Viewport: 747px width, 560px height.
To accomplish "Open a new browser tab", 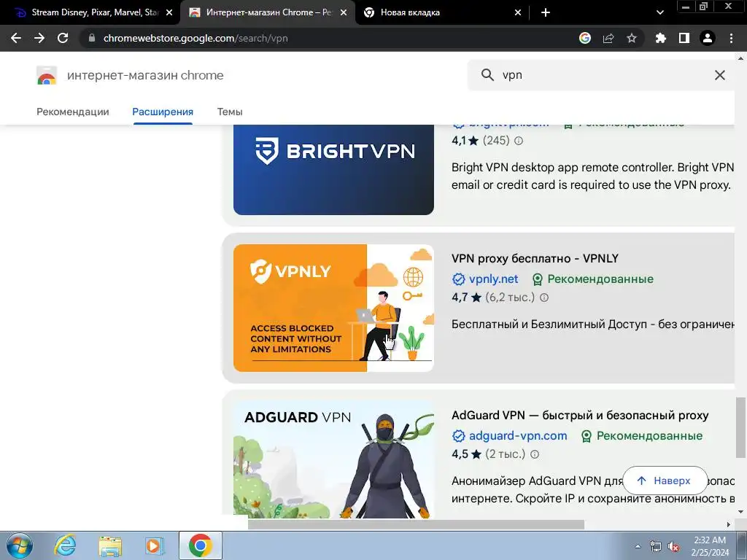I will tap(546, 13).
